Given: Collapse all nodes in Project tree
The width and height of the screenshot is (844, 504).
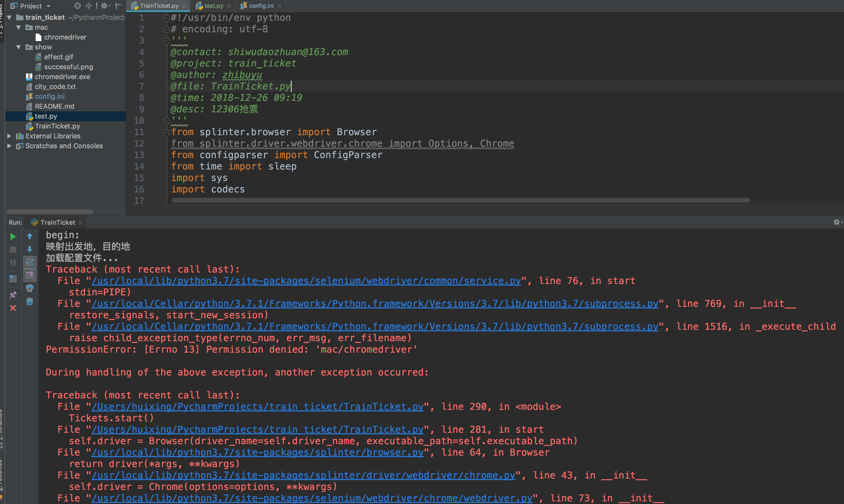Looking at the screenshot, I should pyautogui.click(x=89, y=6).
